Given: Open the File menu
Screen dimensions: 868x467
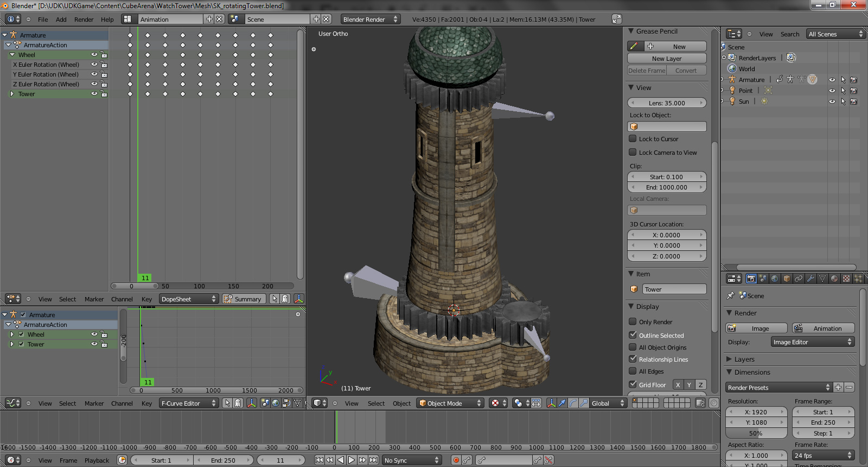Looking at the screenshot, I should tap(43, 20).
